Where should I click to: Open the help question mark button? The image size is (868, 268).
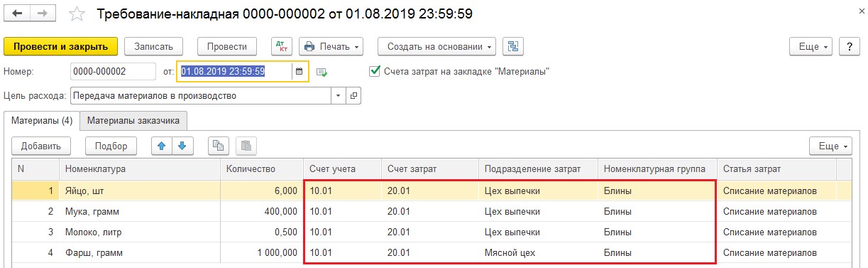click(x=850, y=46)
